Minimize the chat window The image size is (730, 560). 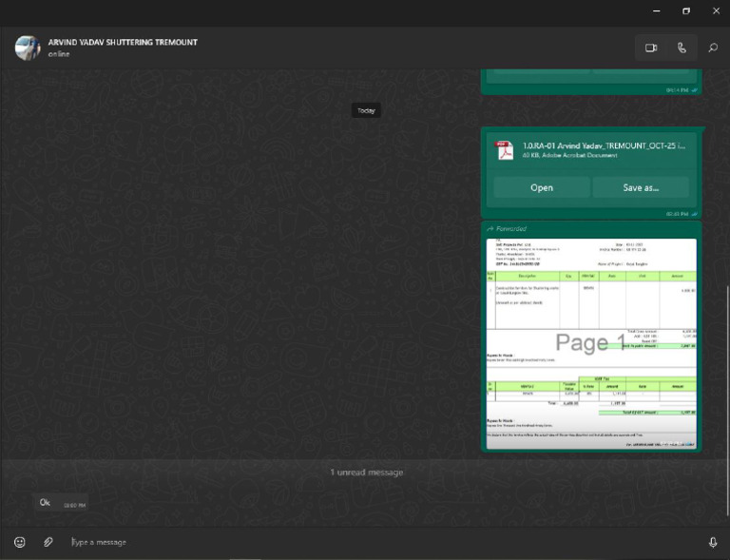coord(657,10)
